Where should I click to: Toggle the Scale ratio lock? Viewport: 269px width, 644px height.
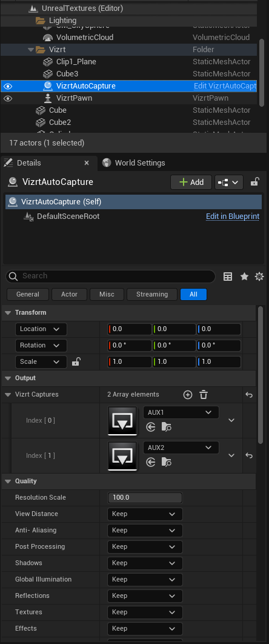tap(76, 361)
